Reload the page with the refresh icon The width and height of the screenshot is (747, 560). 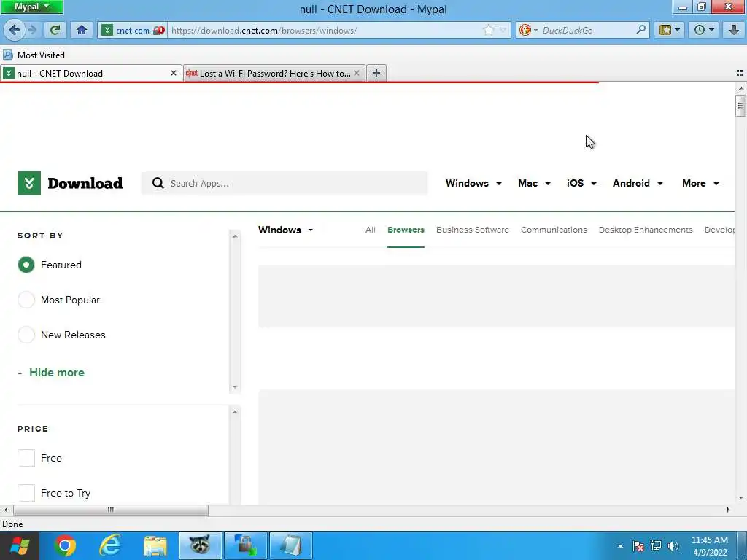[x=55, y=30]
